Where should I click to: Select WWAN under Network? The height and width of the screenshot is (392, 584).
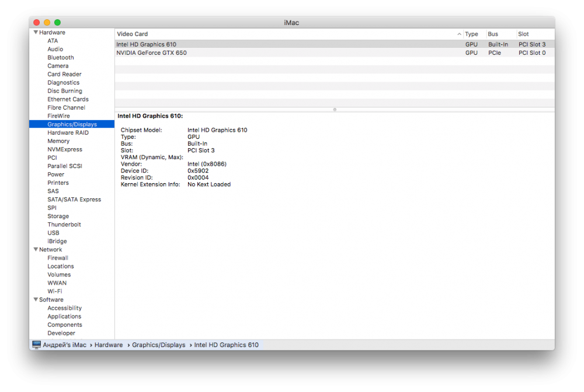57,283
